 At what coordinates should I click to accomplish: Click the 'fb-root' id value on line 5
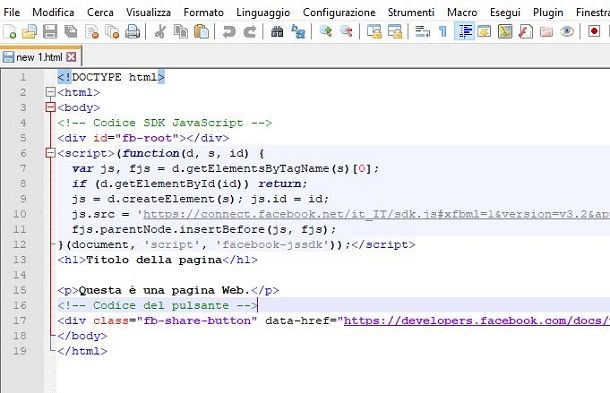pyautogui.click(x=147, y=138)
